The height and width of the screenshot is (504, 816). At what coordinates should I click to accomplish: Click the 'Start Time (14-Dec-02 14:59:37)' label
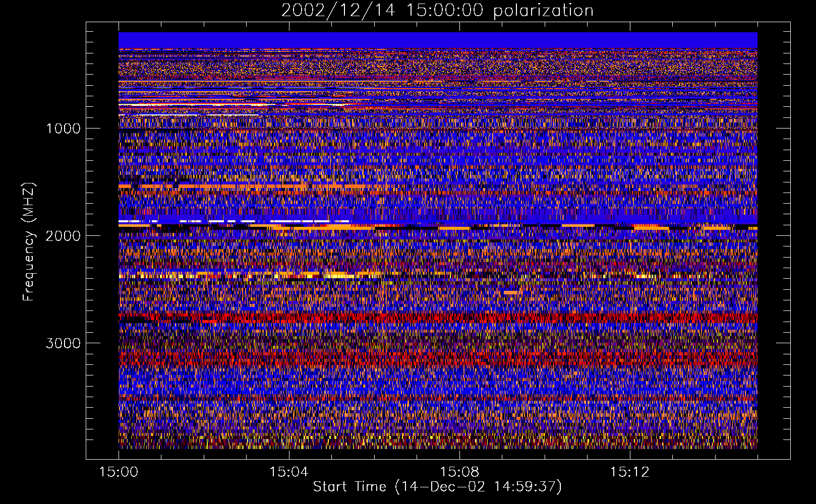(437, 487)
